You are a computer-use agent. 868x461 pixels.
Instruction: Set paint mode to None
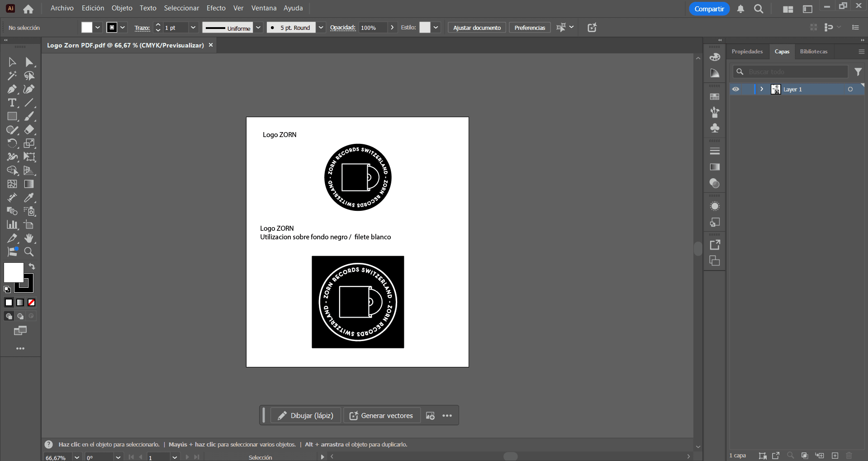pos(32,303)
